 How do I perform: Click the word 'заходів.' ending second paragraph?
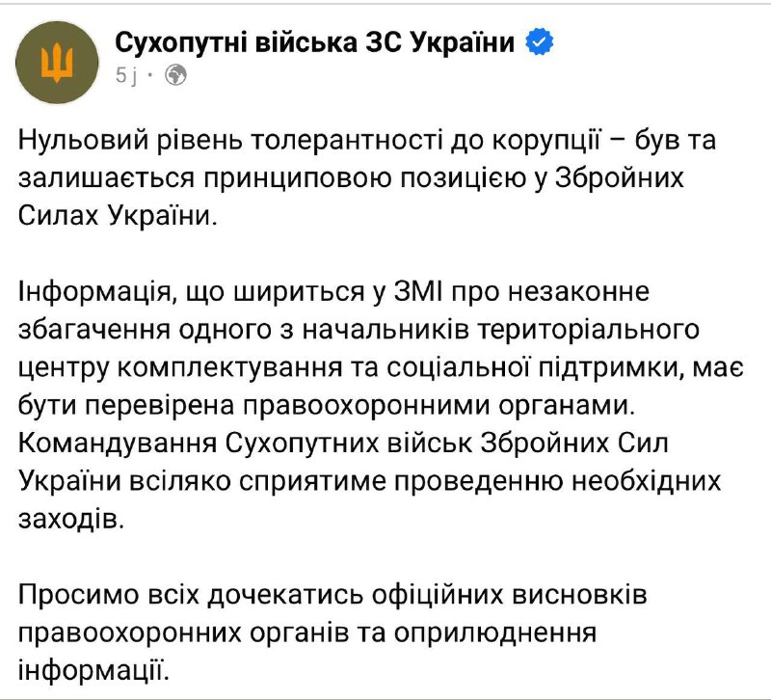(x=70, y=519)
